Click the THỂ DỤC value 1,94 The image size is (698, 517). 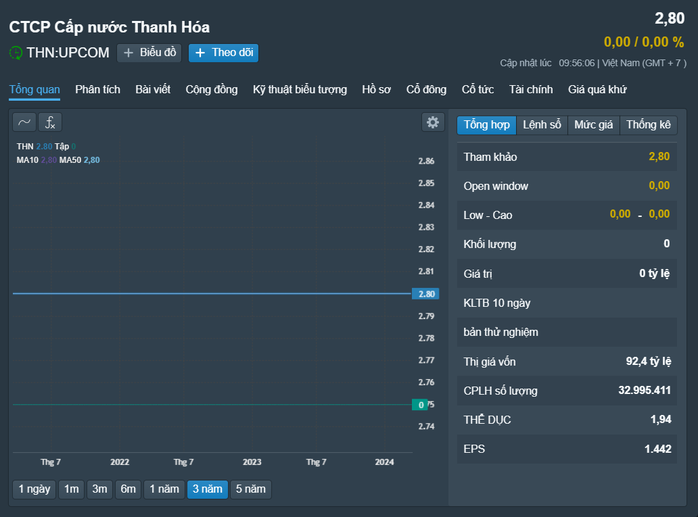(661, 419)
